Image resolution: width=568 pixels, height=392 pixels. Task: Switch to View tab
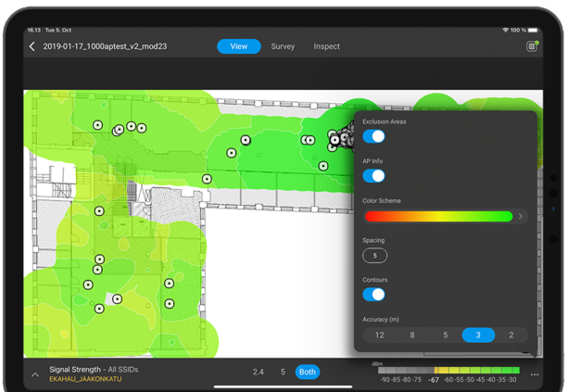coord(239,46)
